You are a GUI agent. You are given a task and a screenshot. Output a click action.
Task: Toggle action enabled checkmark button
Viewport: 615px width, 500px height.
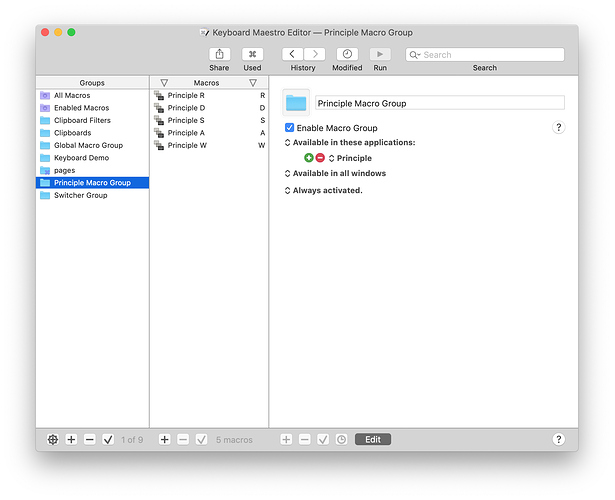323,440
